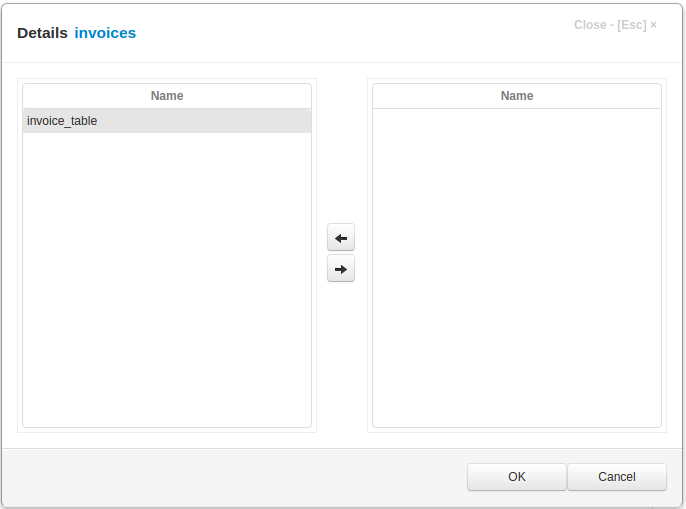
Task: Click the '[Esc]' text in the header
Action: click(x=631, y=25)
